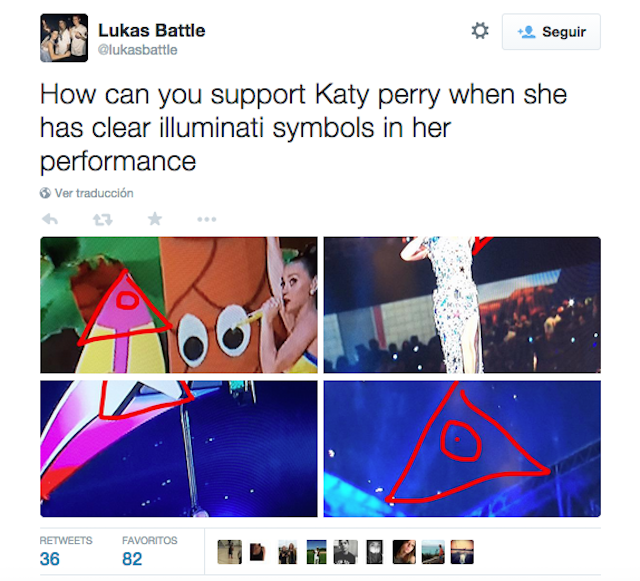Open the sparkly dress photo thumbnail
Image resolution: width=640 pixels, height=581 pixels.
[462, 305]
